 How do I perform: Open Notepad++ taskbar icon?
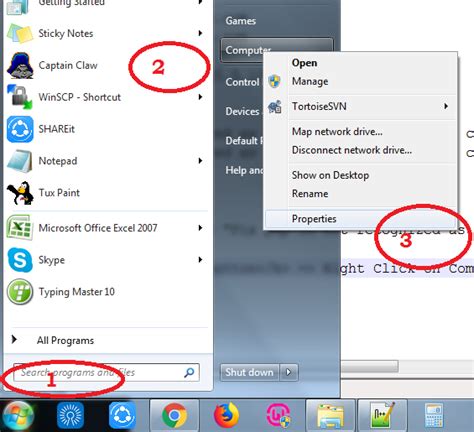[382, 415]
